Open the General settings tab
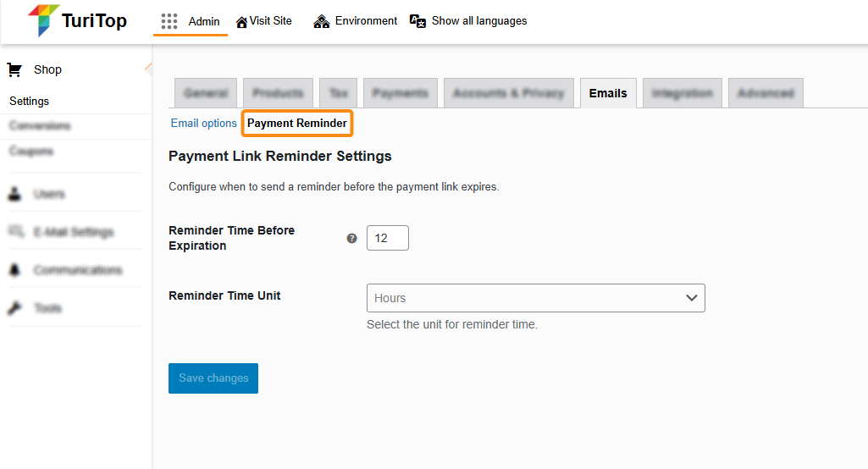 click(x=206, y=93)
